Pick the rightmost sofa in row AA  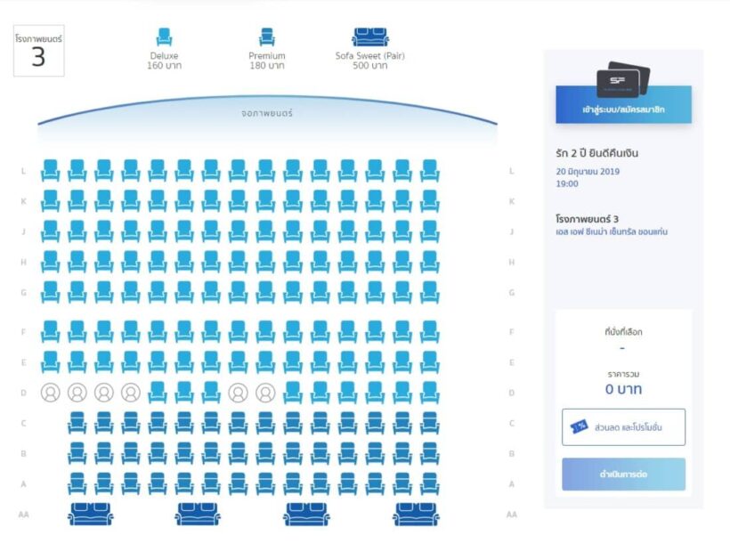click(416, 514)
